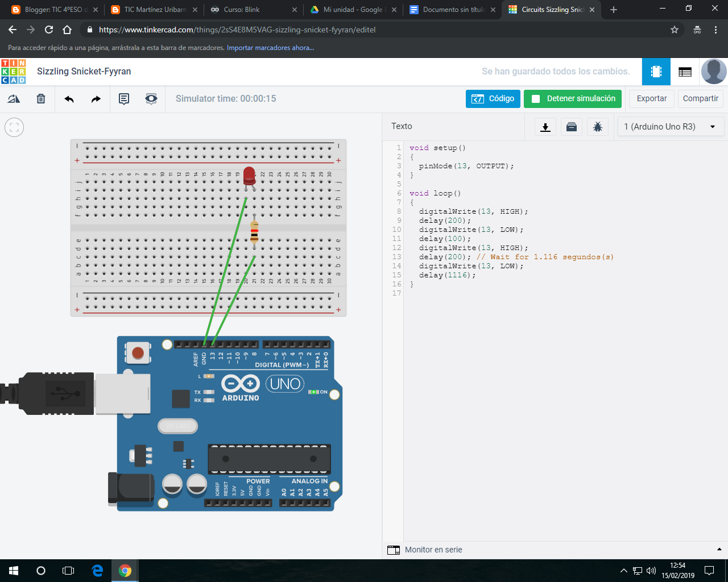728x582 pixels.
Task: Click the Tinkercad logo
Action: coord(14,72)
